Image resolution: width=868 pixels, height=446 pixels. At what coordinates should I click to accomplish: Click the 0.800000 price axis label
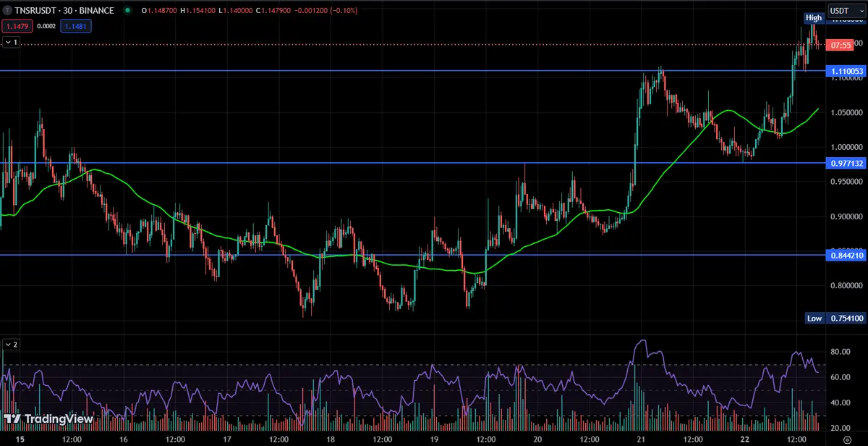[x=846, y=285]
